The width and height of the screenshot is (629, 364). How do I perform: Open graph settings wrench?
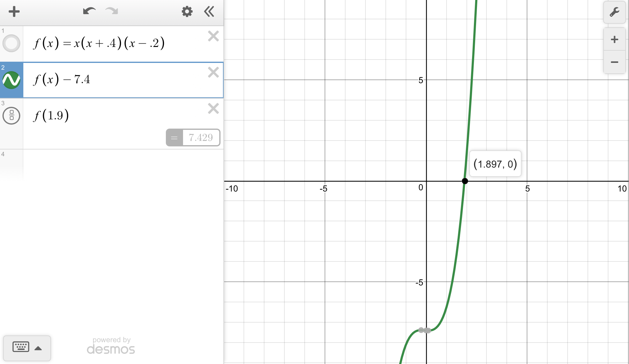pos(614,12)
